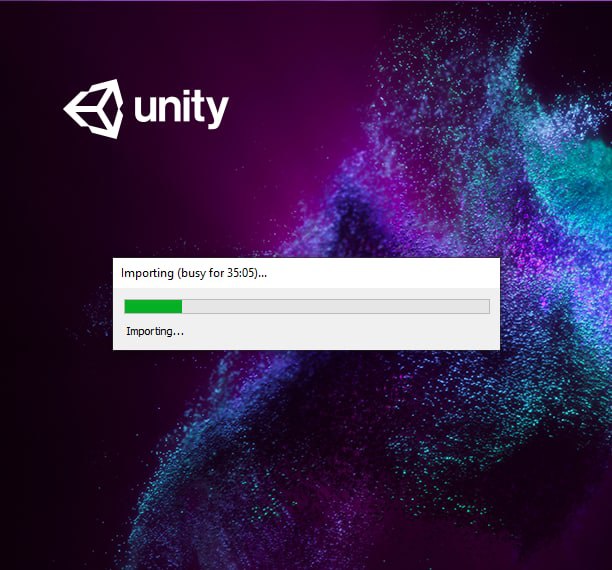
Task: Select the "Importing (busy for 35:05)..." title text
Action: tap(194, 273)
